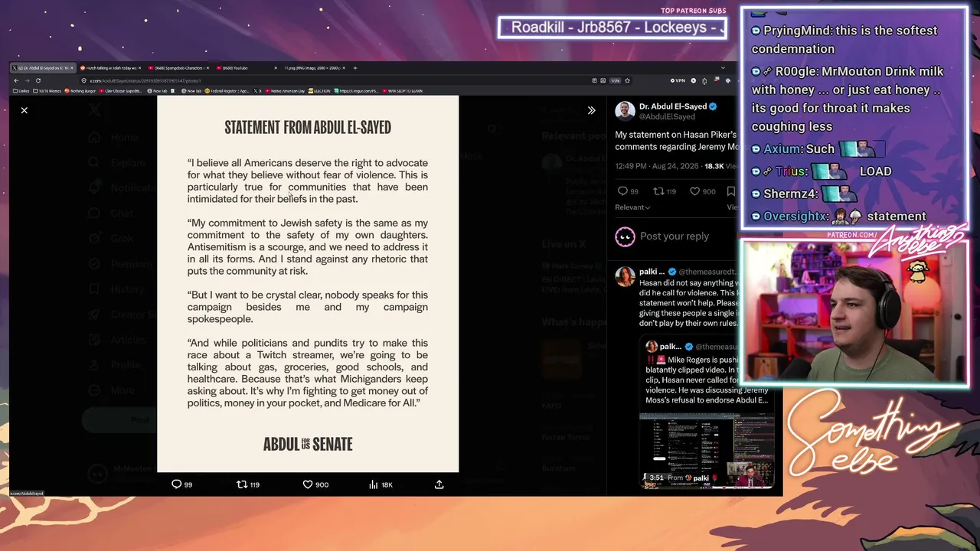Open the extensions puzzle icon in toolbar
The width and height of the screenshot is (980, 551).
click(x=704, y=80)
